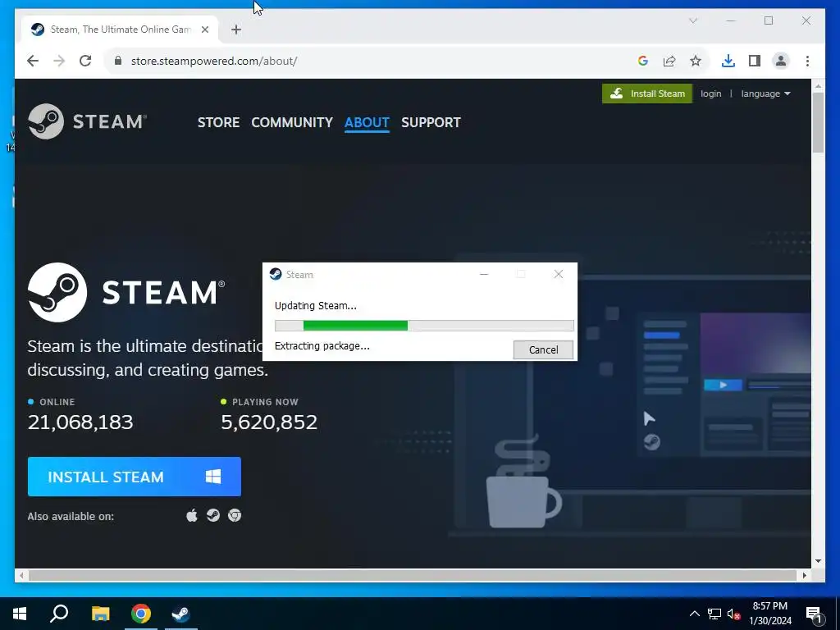
Task: Click the Steam logo in page header
Action: click(x=87, y=121)
